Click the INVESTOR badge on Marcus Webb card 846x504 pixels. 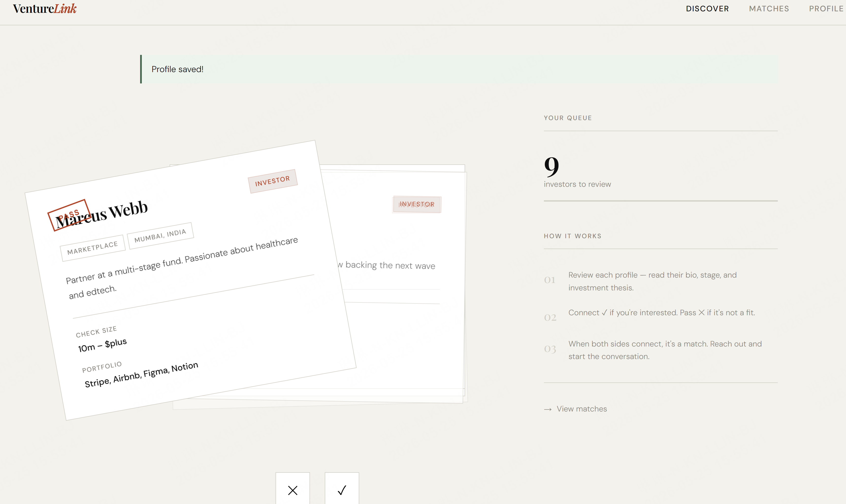273,181
